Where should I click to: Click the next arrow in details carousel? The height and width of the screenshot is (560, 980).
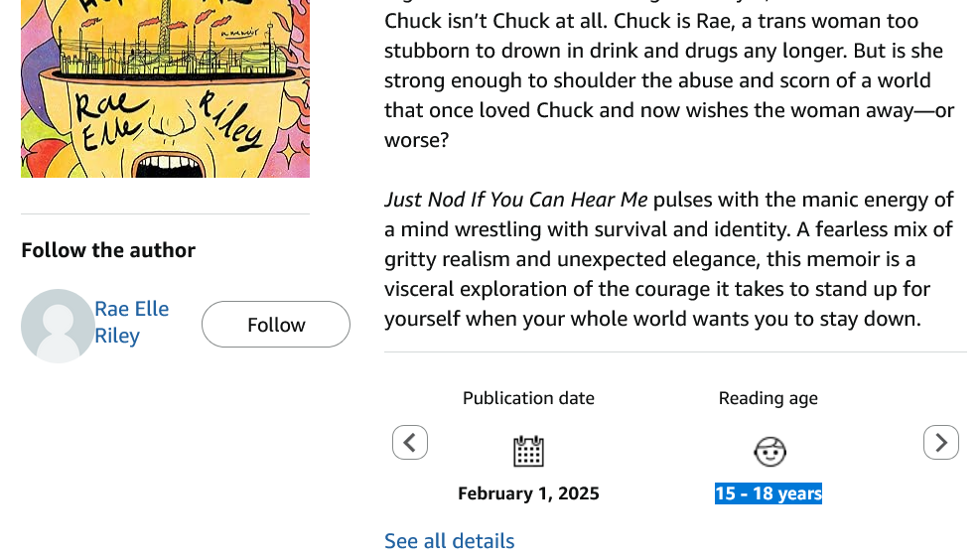pyautogui.click(x=940, y=442)
